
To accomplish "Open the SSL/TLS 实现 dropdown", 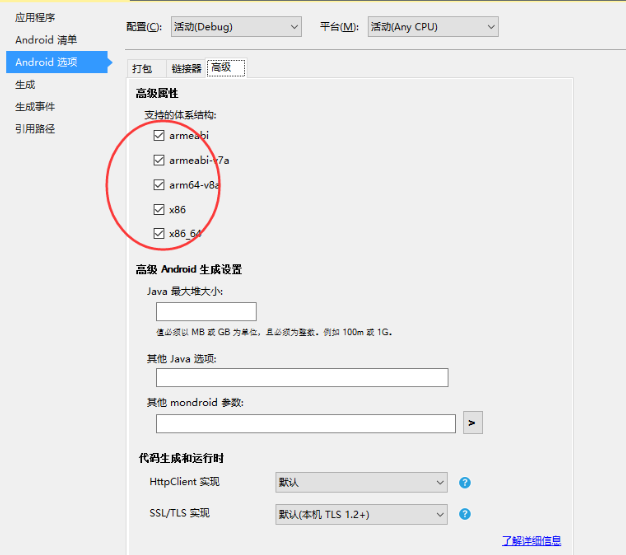I will tap(361, 514).
